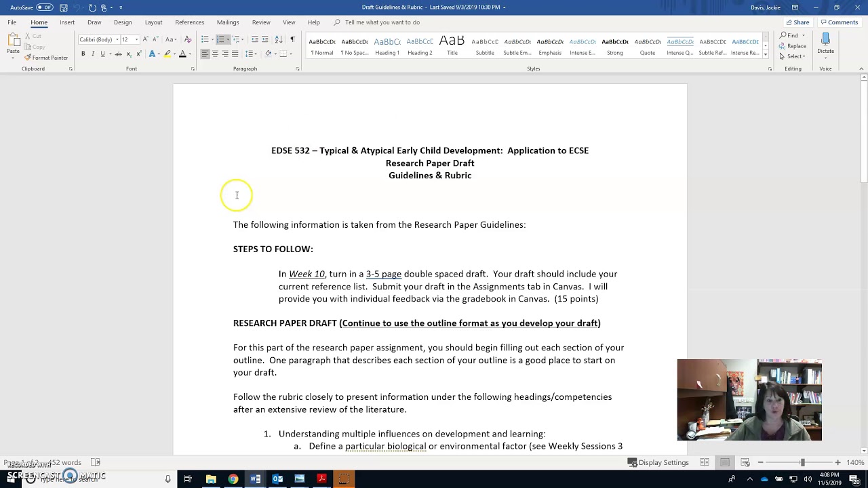Open the Paragraph dialog launcher
868x488 pixels.
click(x=298, y=68)
